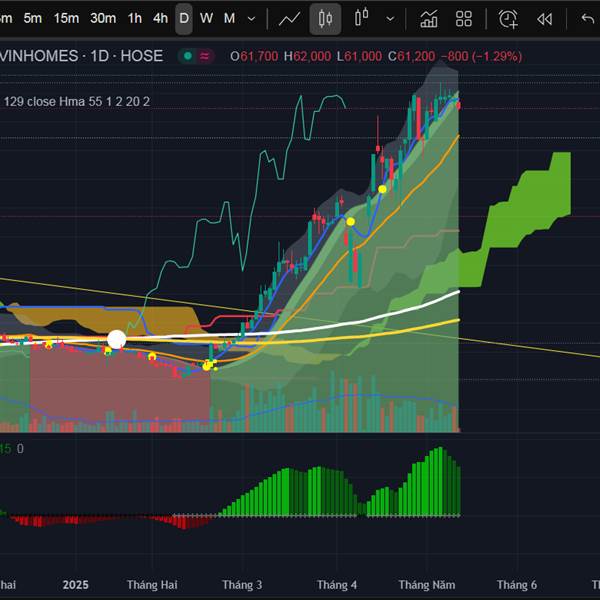Viewport: 600px width, 600px height.
Task: Click the open price value 61,700
Action: tap(259, 57)
